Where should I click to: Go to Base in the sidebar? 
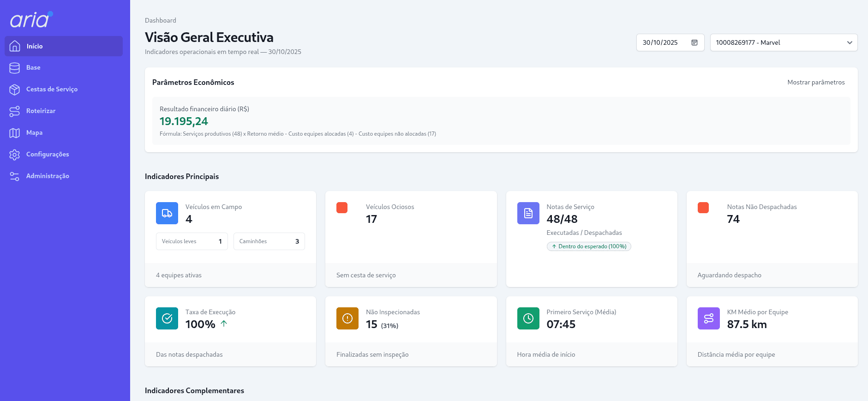coord(33,68)
